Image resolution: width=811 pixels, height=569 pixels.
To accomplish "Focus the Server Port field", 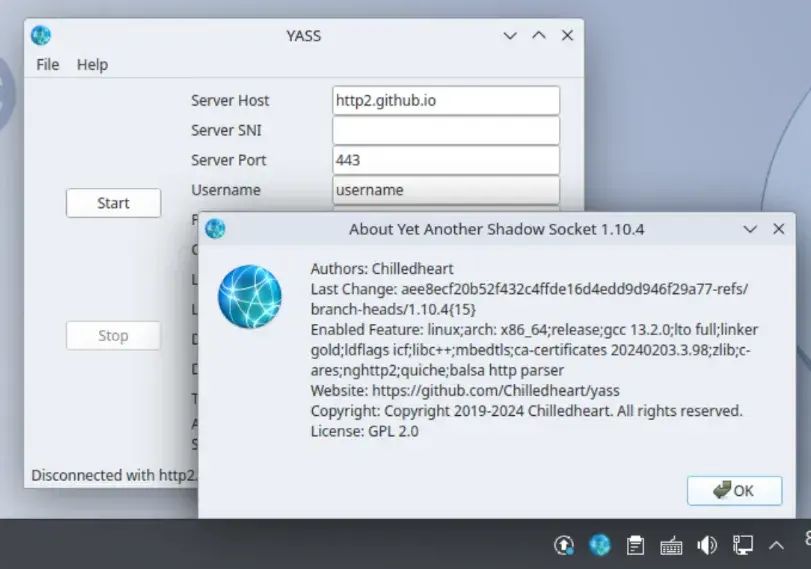I will coord(445,160).
